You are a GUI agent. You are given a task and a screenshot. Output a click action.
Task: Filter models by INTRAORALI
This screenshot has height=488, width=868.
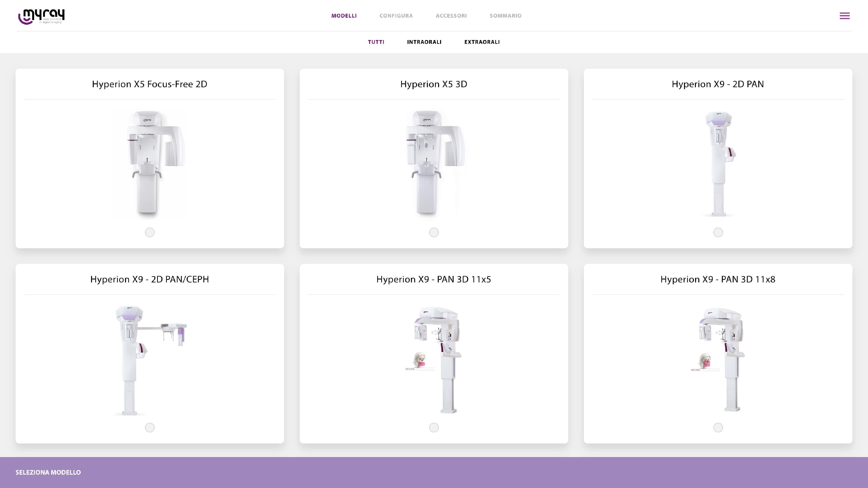point(424,42)
